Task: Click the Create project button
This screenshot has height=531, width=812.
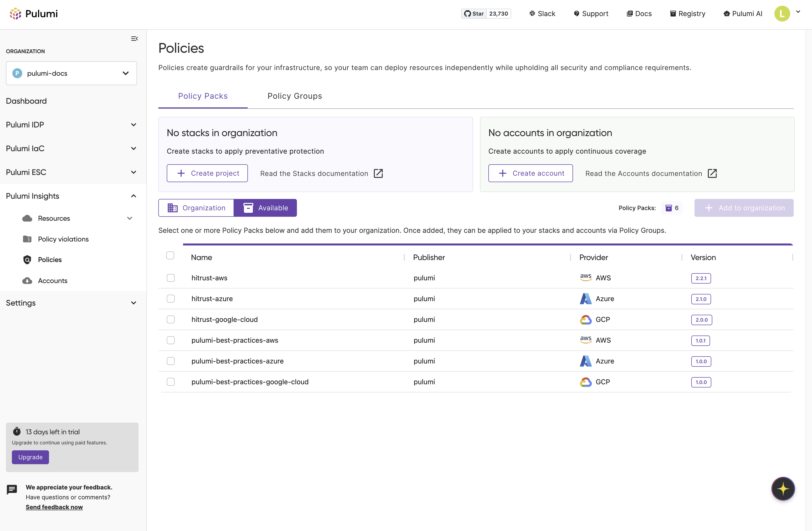Action: pos(207,173)
